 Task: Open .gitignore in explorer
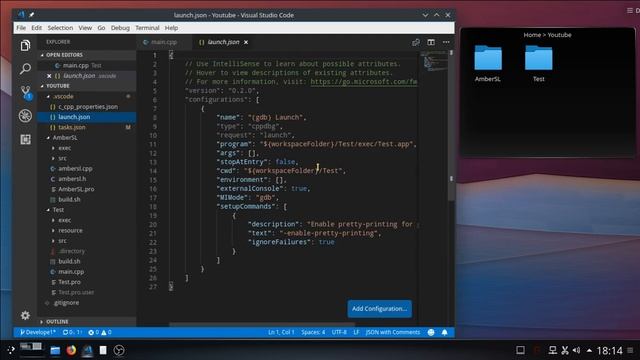click(x=87, y=302)
